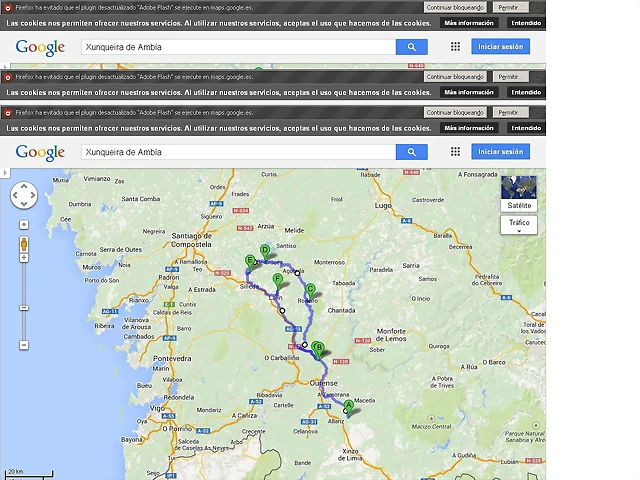Click the AG-11 road shield near Ribeira
The height and width of the screenshot is (480, 640).
click(110, 311)
